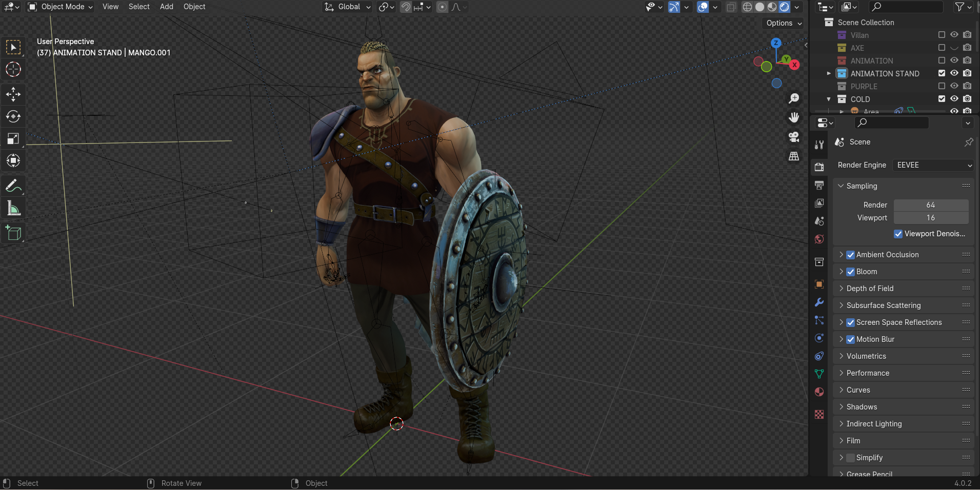
Task: Select the Select Box tool
Action: pyautogui.click(x=13, y=47)
